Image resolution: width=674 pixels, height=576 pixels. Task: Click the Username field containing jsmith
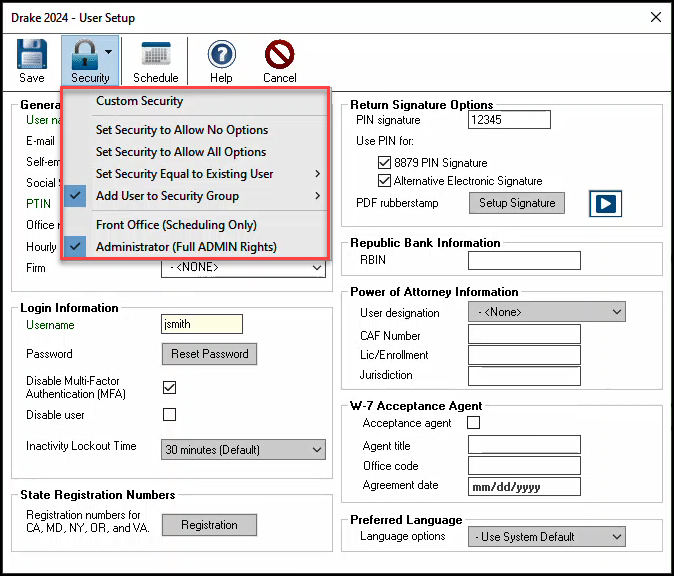point(202,324)
